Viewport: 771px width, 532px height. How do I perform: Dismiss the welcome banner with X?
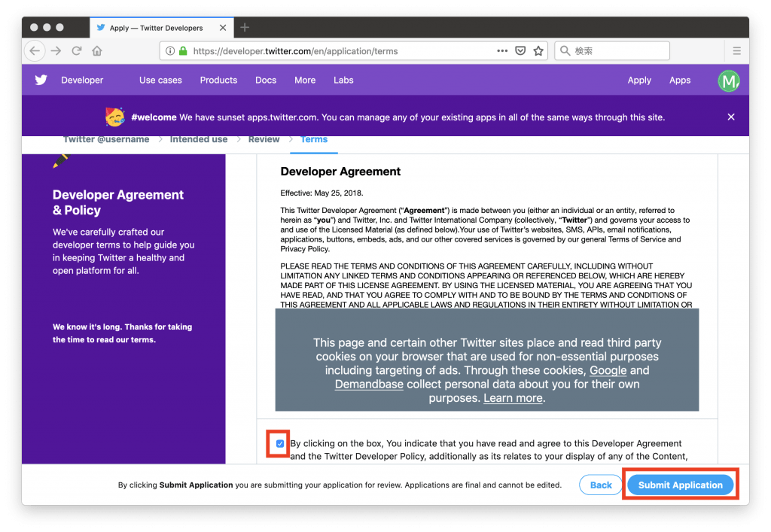click(x=731, y=117)
